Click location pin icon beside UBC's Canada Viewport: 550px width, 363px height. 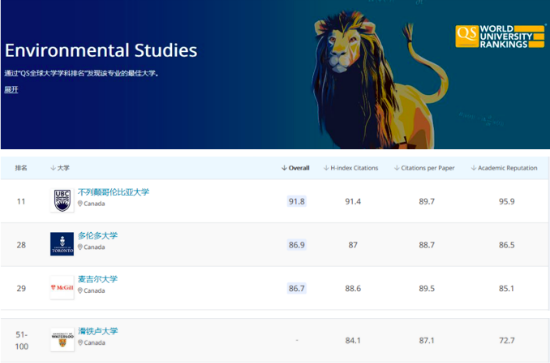click(80, 204)
